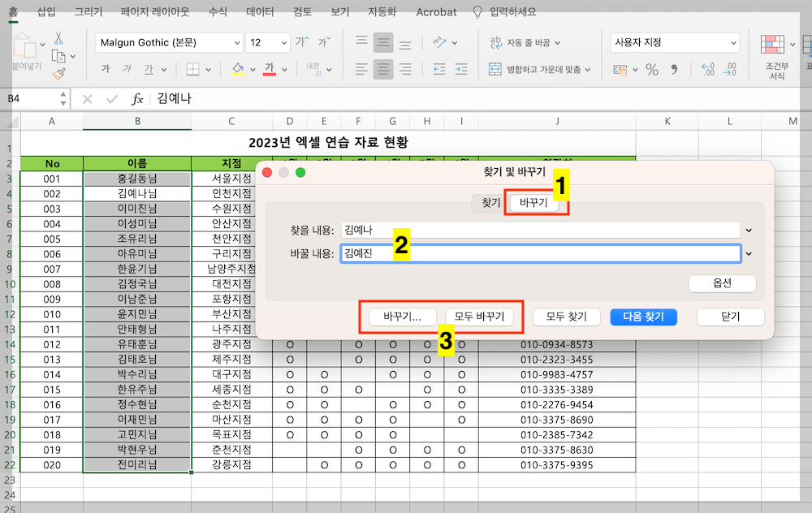
Task: Click 병합하고 가운데 맞춤 merge icon
Action: tap(543, 71)
